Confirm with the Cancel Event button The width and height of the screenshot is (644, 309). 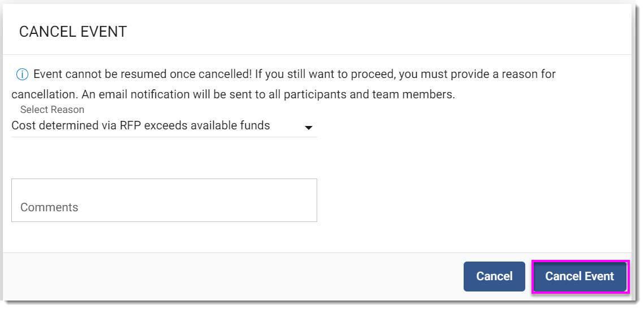[x=579, y=276]
